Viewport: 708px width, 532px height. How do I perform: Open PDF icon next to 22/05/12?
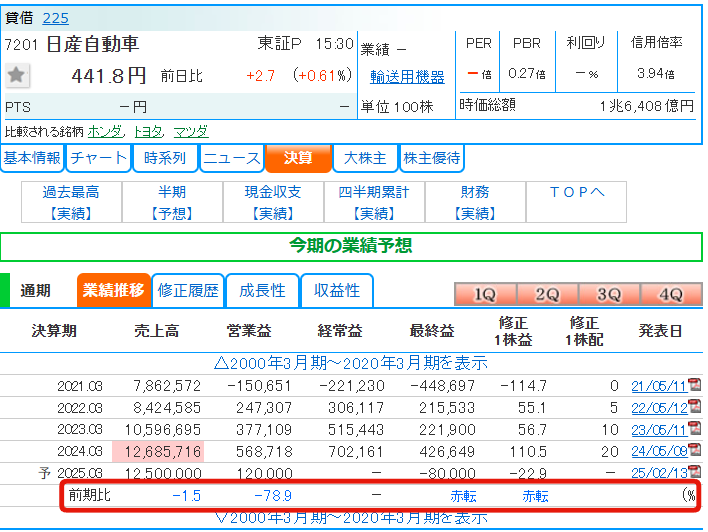coord(694,408)
